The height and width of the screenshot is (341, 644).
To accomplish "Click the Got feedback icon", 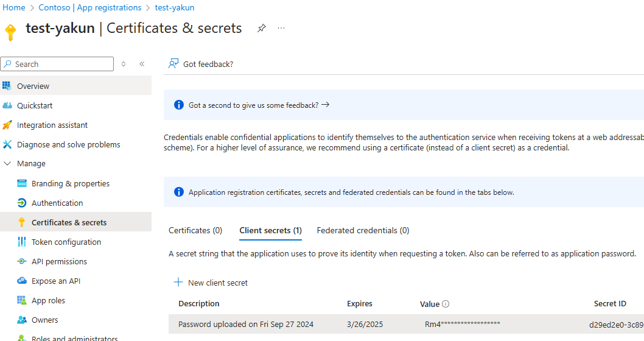I will tap(174, 64).
